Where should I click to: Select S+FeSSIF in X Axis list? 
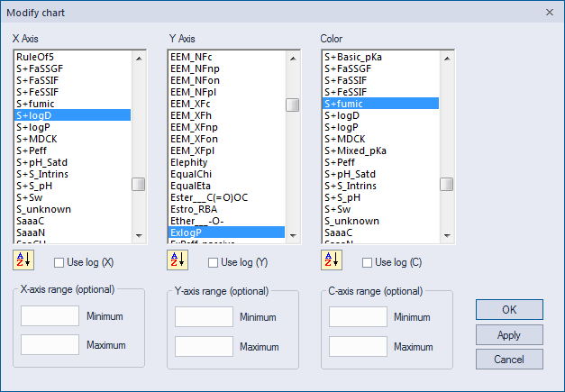[72, 92]
